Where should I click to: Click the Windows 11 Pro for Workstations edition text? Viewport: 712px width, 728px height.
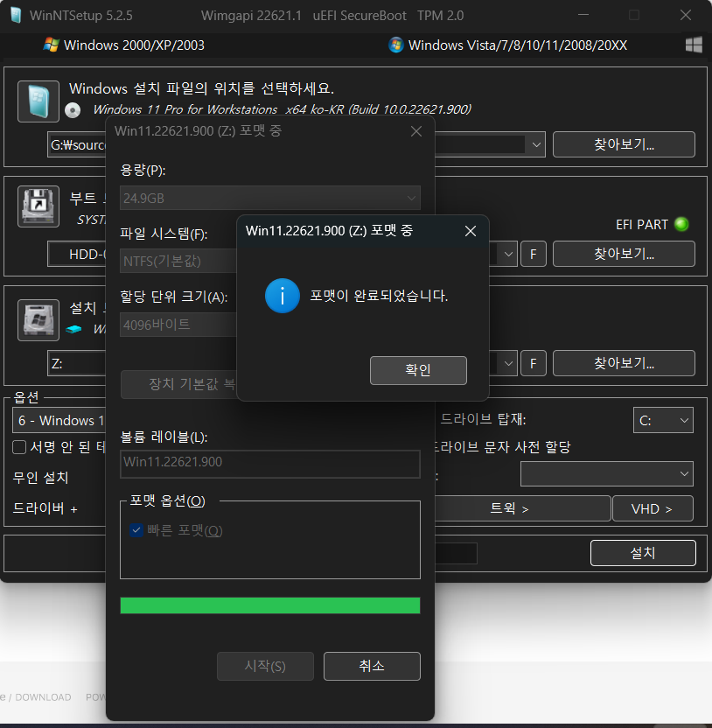tap(282, 109)
